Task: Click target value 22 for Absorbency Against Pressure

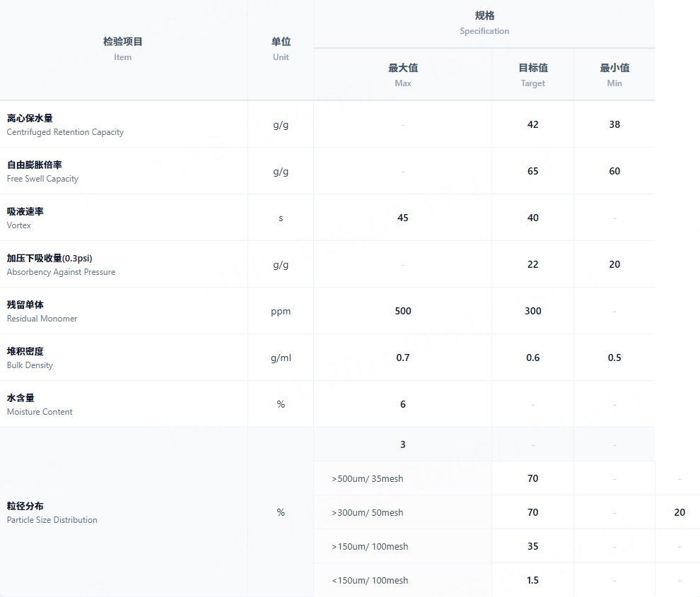Action: [533, 265]
